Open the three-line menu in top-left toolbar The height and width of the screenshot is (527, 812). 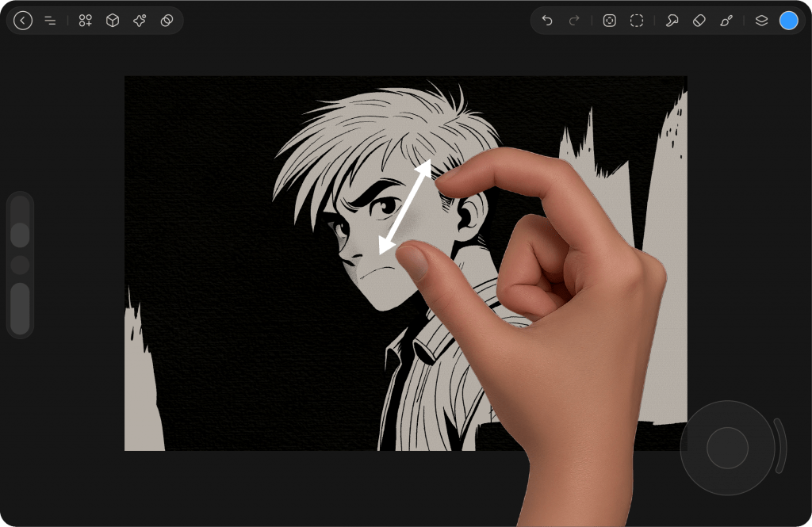click(50, 21)
